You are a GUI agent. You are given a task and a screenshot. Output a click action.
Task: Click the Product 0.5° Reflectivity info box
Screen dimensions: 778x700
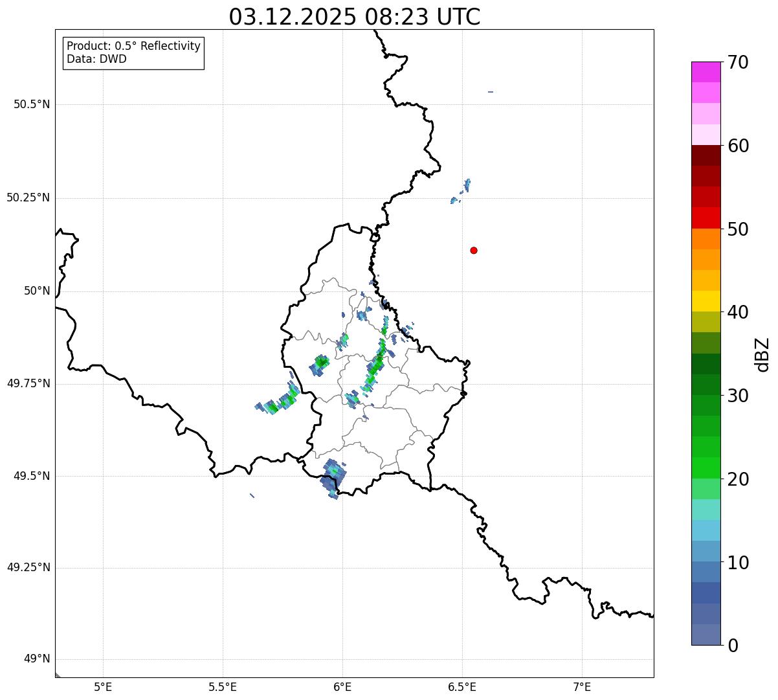(133, 53)
